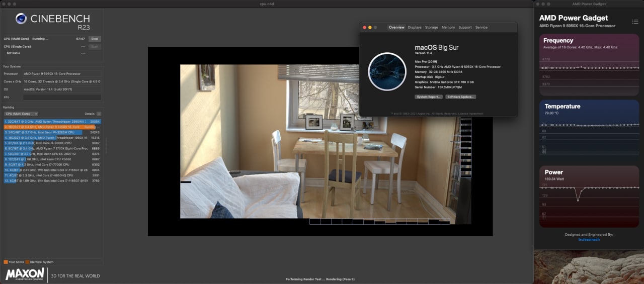Select the Threadripper 2990WX ranking row
Viewport: 644px width, 284px height.
pos(52,122)
